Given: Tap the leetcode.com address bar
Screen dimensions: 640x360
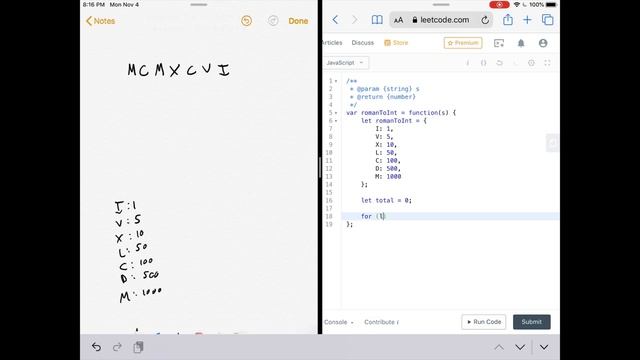Looking at the screenshot, I should click(x=440, y=20).
